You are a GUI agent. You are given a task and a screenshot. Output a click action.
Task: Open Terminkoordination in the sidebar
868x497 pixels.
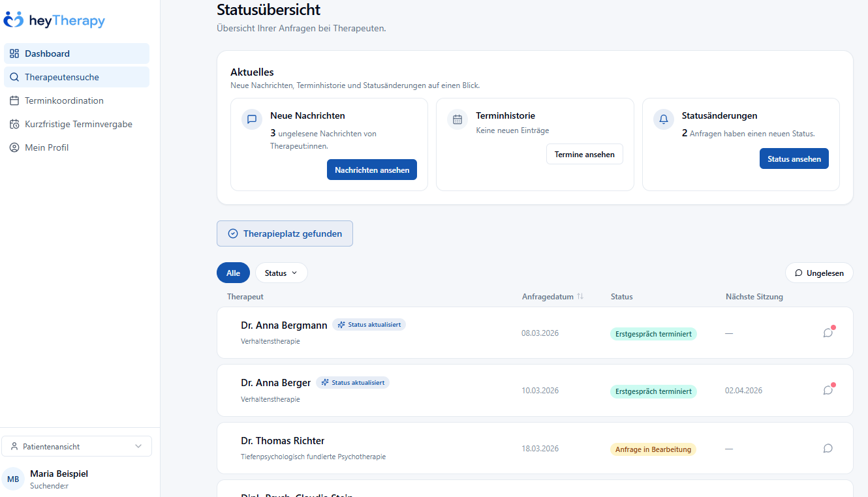click(76, 100)
